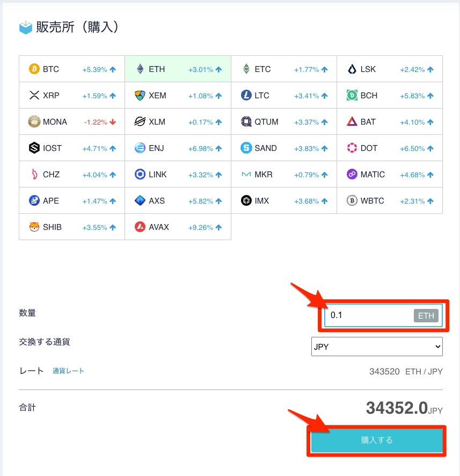Click the 販売所 box icon in header
This screenshot has height=476, width=460.
[26, 27]
